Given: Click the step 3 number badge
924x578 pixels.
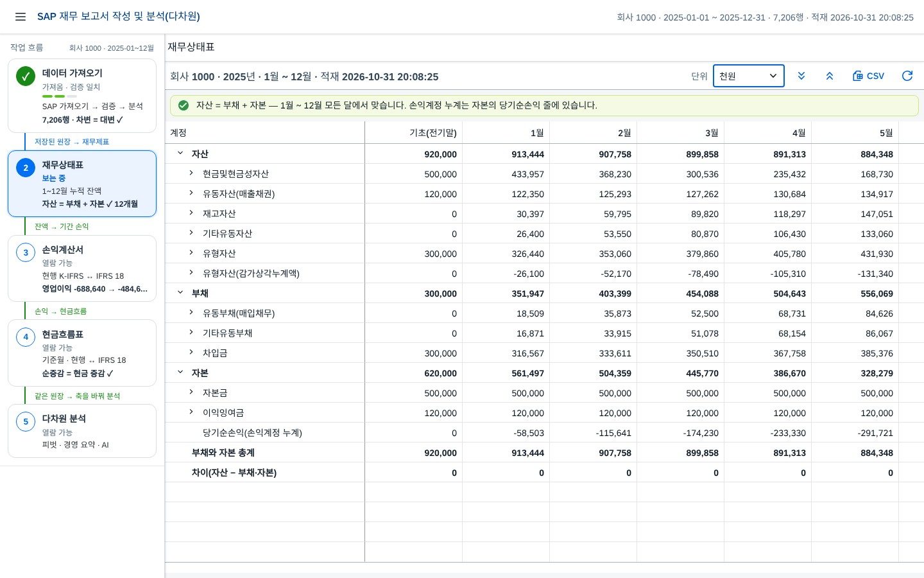Looking at the screenshot, I should click(x=26, y=252).
